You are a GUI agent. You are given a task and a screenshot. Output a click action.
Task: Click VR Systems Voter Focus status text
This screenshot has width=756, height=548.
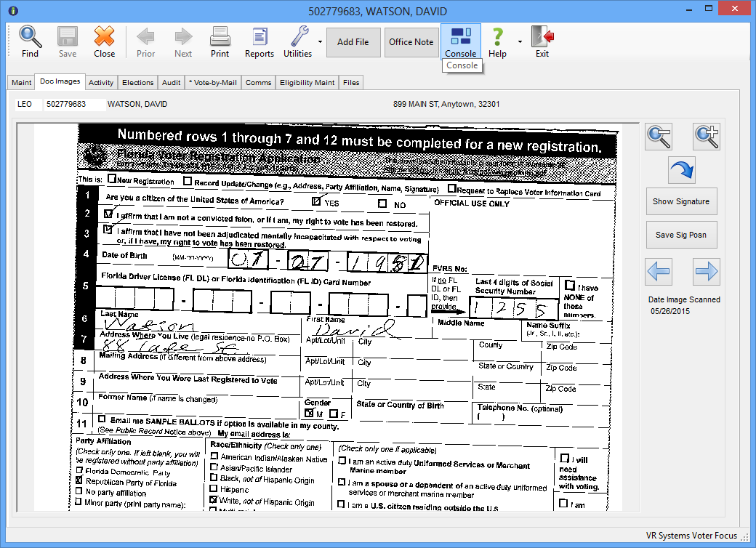click(691, 536)
